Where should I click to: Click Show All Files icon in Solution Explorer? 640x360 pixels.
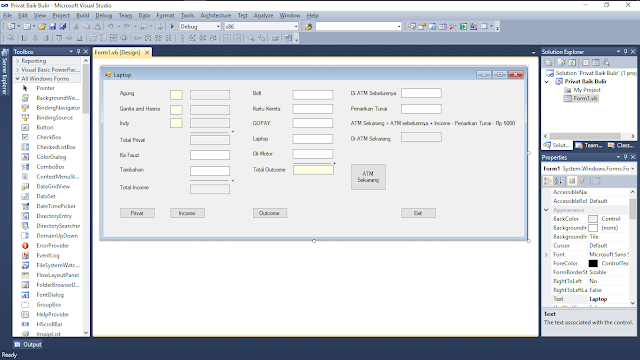pyautogui.click(x=562, y=62)
